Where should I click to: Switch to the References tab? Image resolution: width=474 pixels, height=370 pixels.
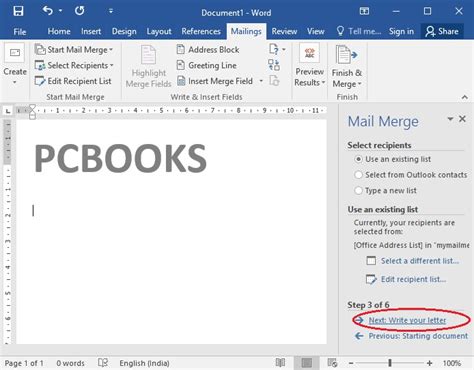tap(201, 31)
